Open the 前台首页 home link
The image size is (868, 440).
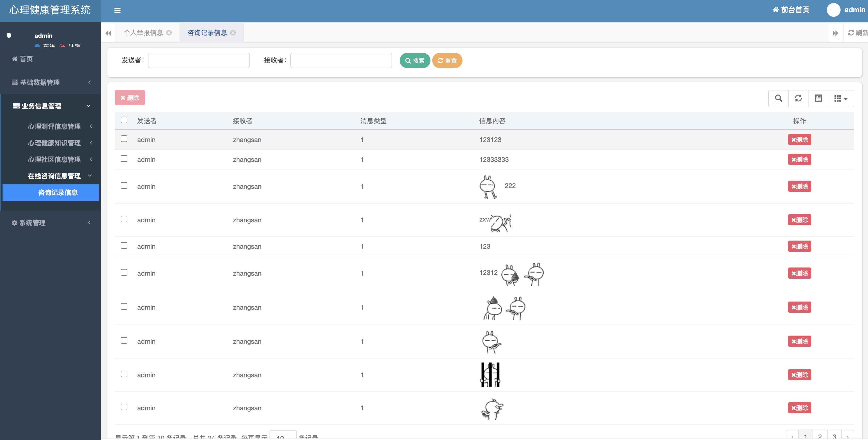coord(791,10)
